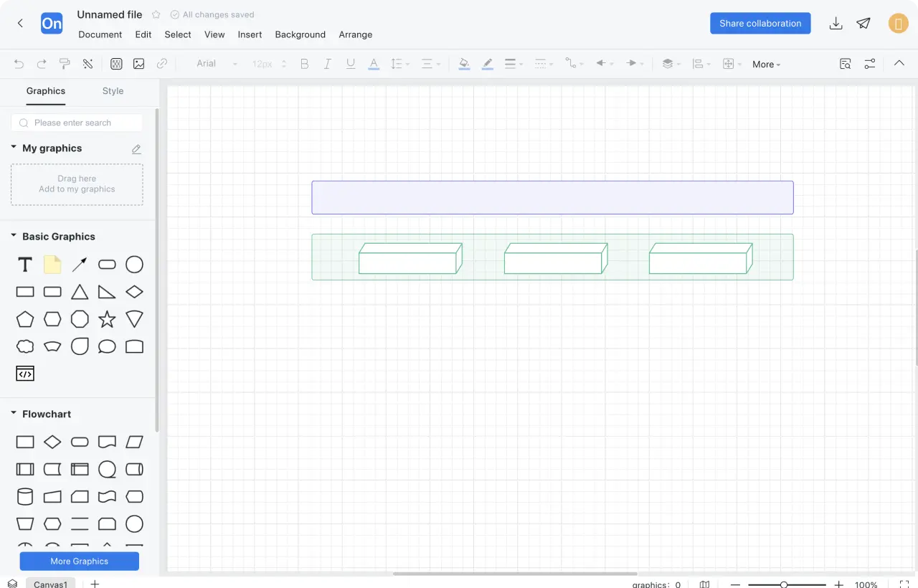Click the More Graphics button
Screen dimensions: 918x588
[80, 561]
